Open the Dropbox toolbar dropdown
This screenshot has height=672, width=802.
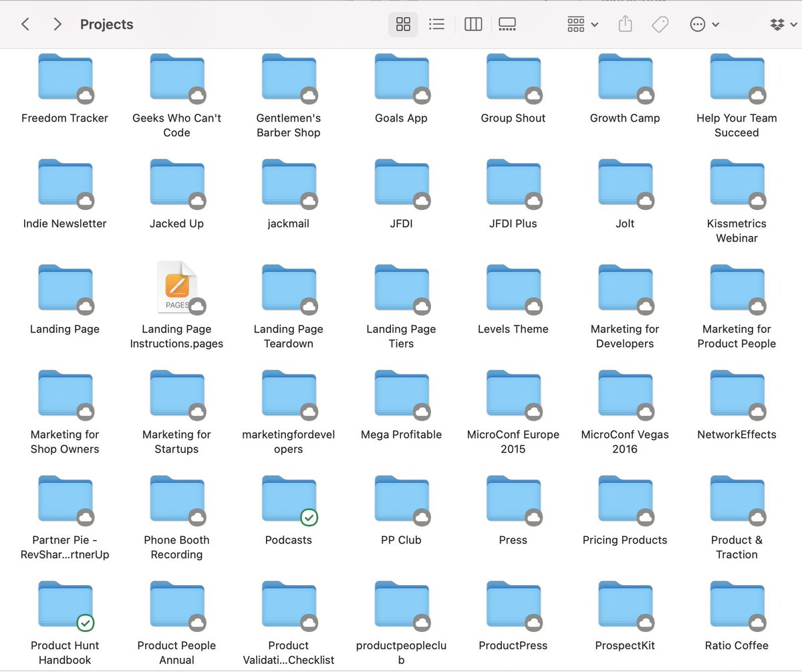(783, 25)
